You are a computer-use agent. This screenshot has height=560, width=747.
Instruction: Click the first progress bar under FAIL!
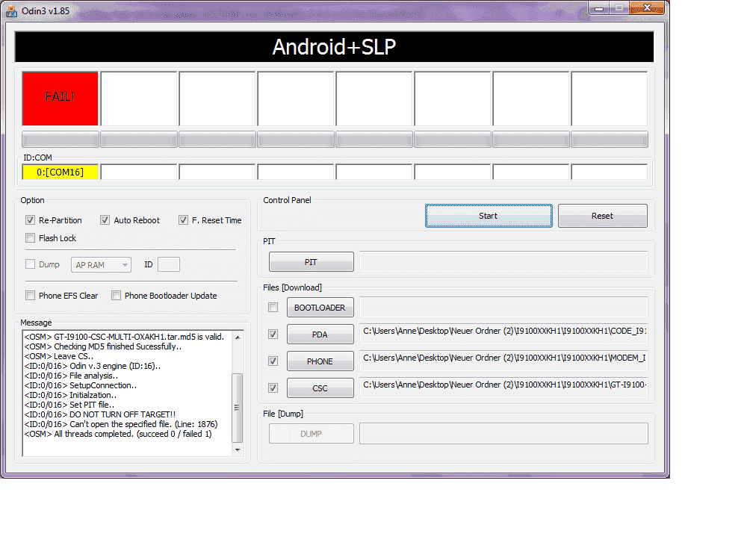tap(60, 140)
